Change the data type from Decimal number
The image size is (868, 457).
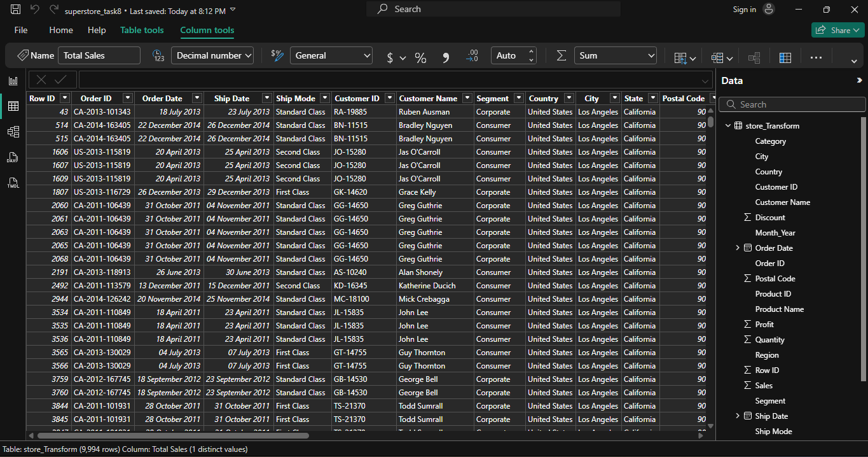coord(212,55)
